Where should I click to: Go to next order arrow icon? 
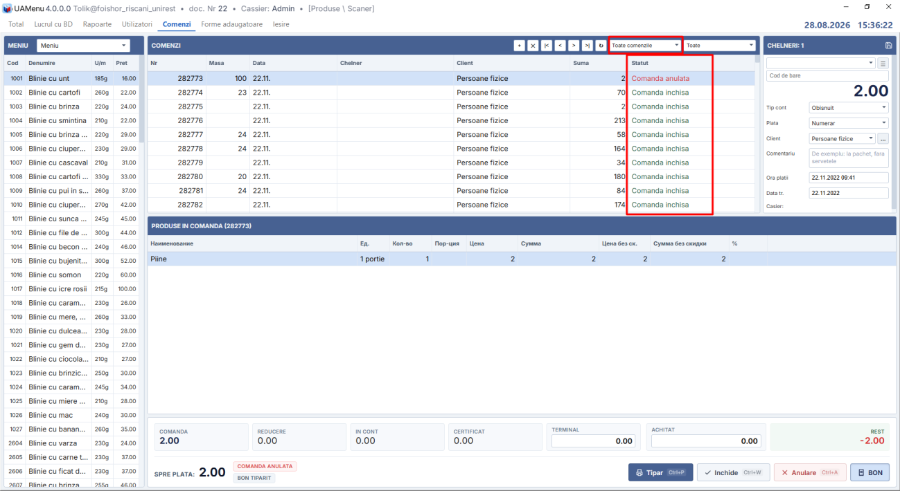click(573, 45)
